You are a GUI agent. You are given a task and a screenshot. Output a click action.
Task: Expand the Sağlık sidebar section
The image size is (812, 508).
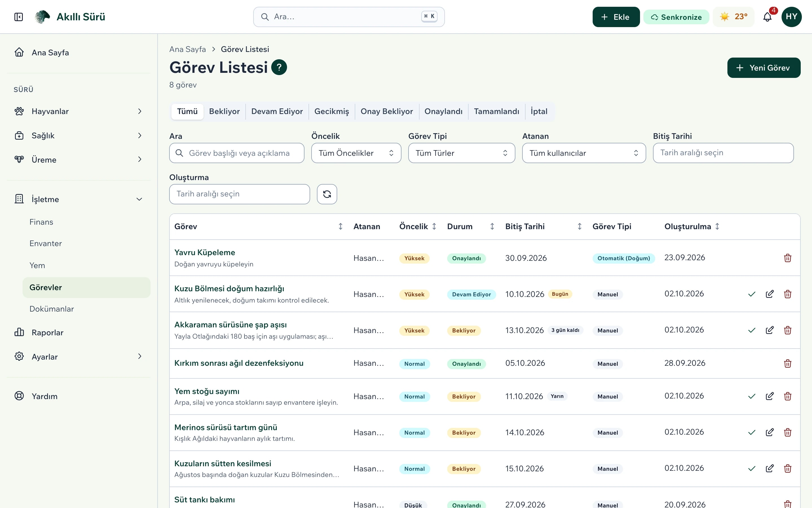tap(78, 135)
